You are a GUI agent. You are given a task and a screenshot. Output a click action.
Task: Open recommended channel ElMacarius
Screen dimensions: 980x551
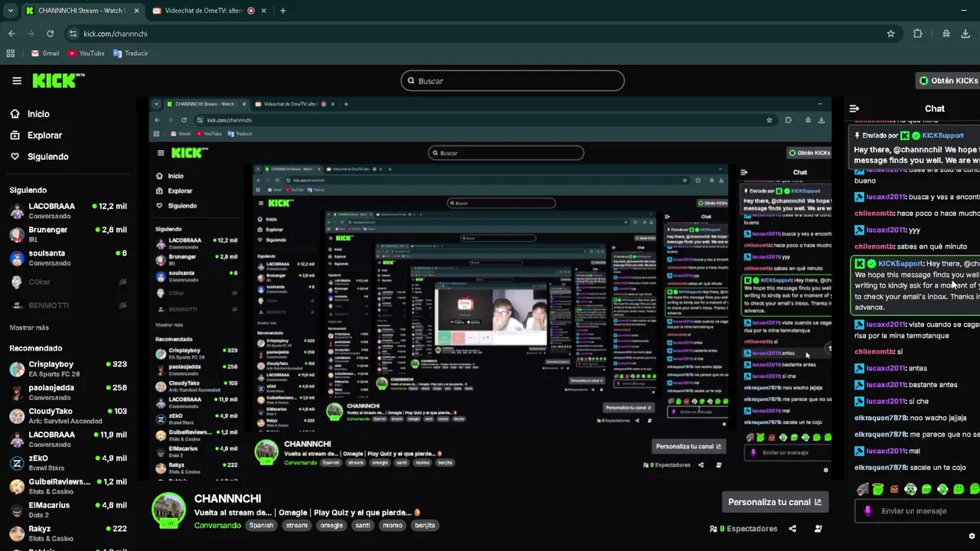click(68, 510)
